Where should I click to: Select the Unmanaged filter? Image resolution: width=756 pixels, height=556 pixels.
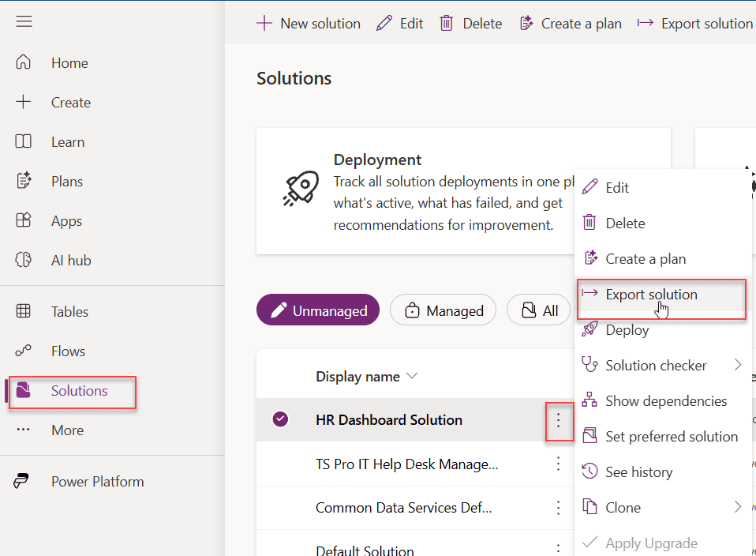pos(317,310)
